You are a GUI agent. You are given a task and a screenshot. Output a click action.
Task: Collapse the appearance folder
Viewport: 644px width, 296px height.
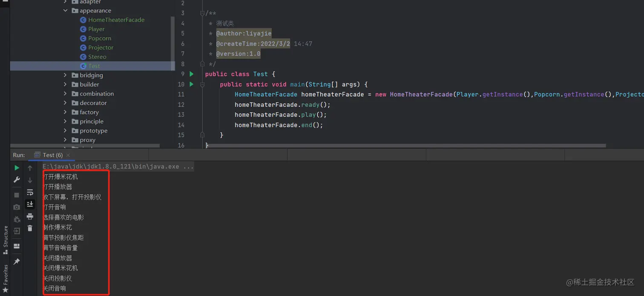click(65, 11)
